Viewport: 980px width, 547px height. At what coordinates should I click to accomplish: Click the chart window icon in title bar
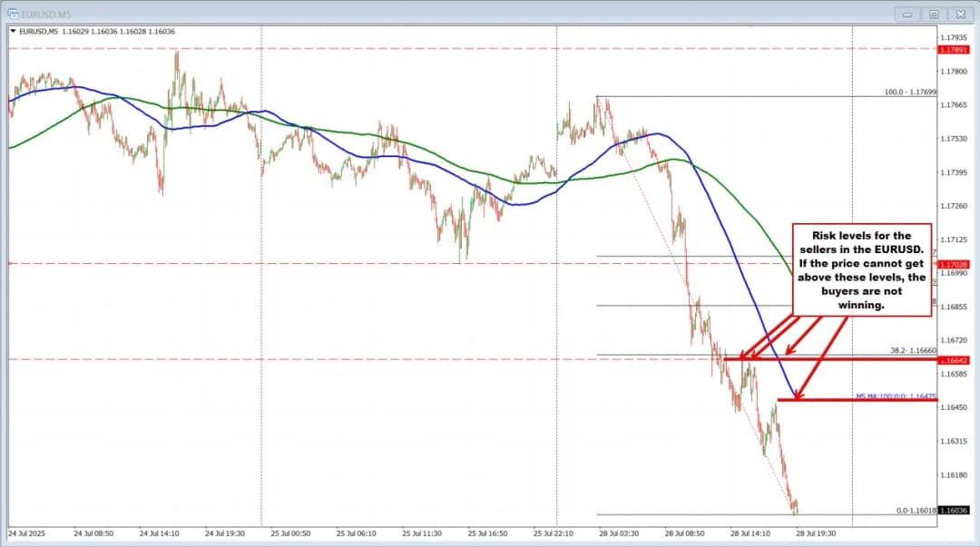pos(10,14)
